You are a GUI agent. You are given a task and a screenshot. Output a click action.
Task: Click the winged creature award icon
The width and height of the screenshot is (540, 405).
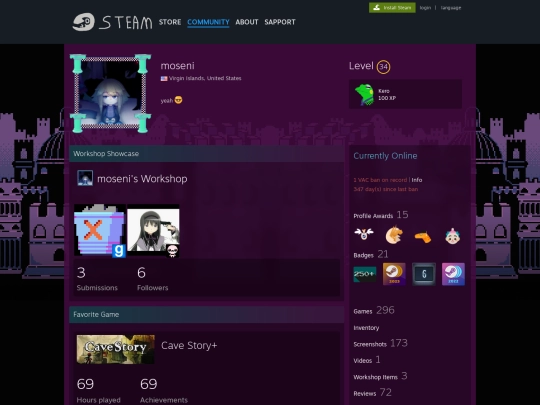tap(364, 235)
